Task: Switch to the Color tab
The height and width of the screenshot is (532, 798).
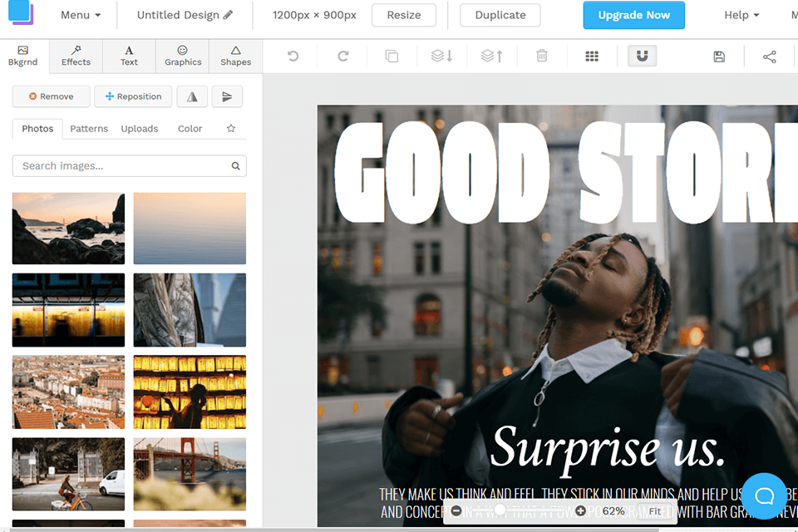Action: point(190,129)
